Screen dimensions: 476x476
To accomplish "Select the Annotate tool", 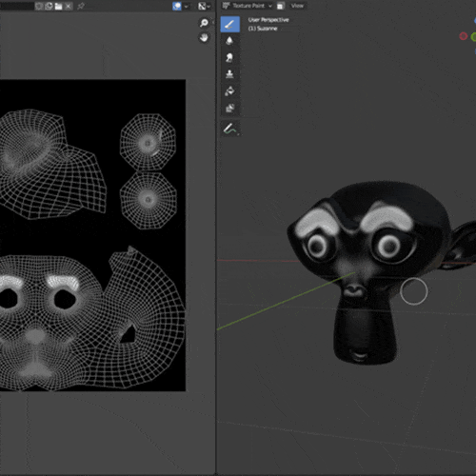I will (230, 129).
